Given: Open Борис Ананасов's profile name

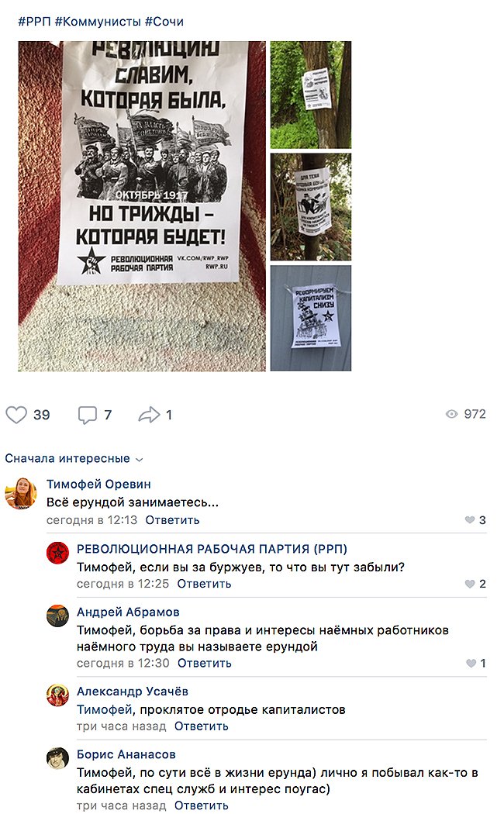Looking at the screenshot, I should pyautogui.click(x=126, y=755).
